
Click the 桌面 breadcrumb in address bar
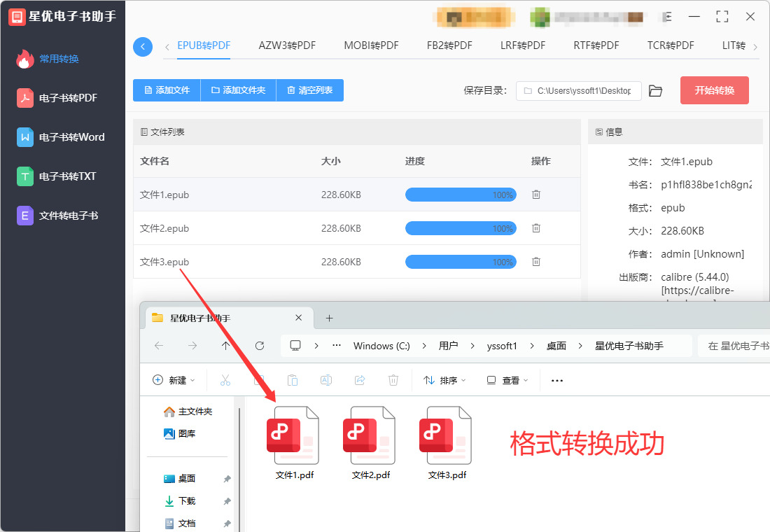coord(556,346)
